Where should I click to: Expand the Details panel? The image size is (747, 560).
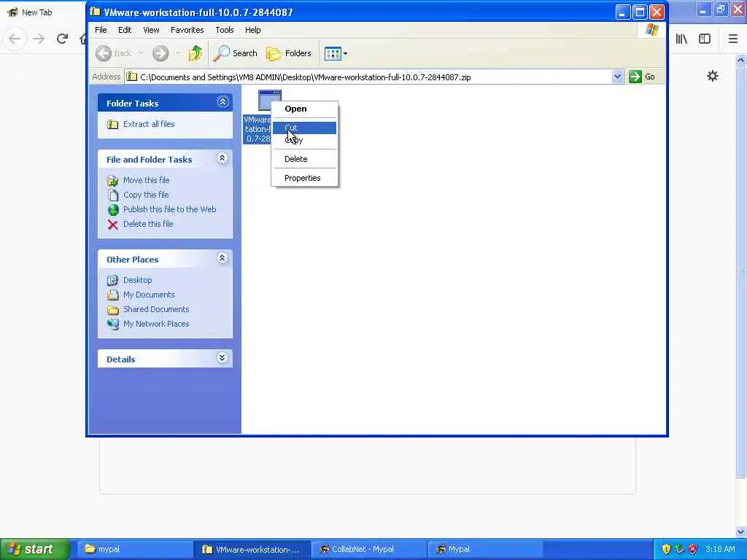tap(222, 358)
